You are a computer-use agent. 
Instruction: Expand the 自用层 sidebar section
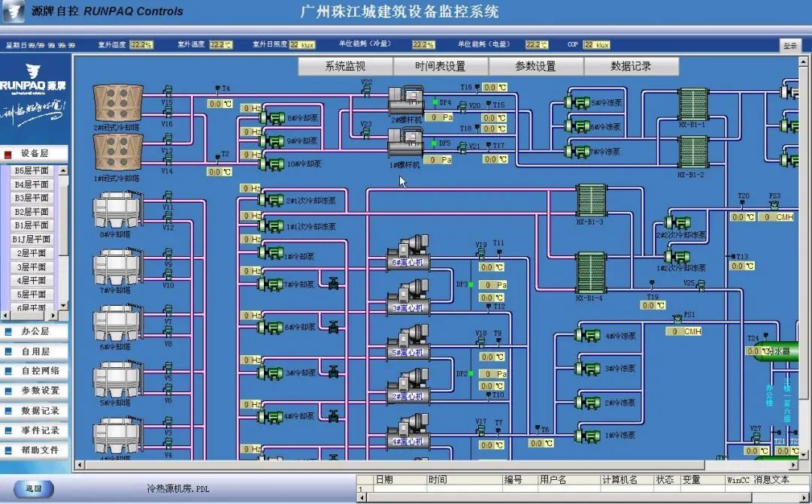tap(35, 351)
